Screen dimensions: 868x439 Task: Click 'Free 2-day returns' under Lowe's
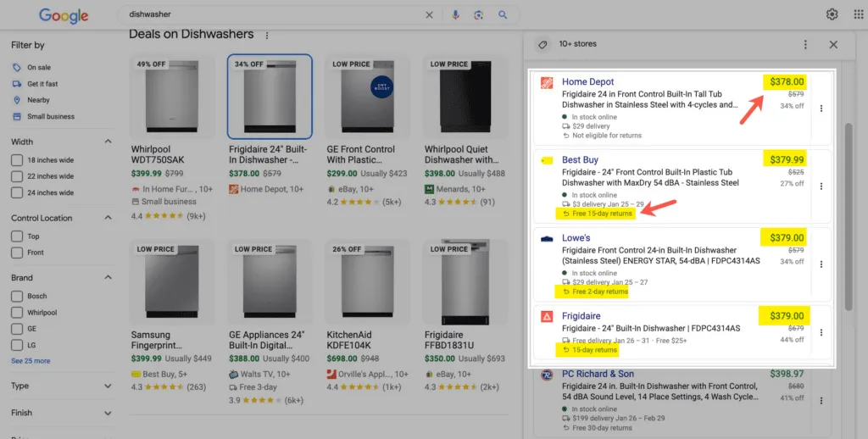click(600, 292)
